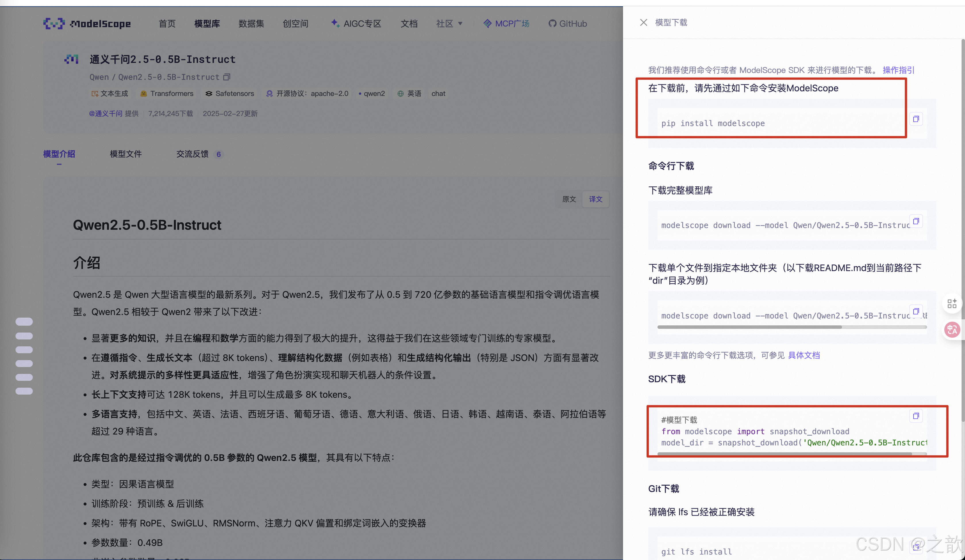Click the model avatar icon beside the title
The image size is (965, 560).
pos(71,59)
